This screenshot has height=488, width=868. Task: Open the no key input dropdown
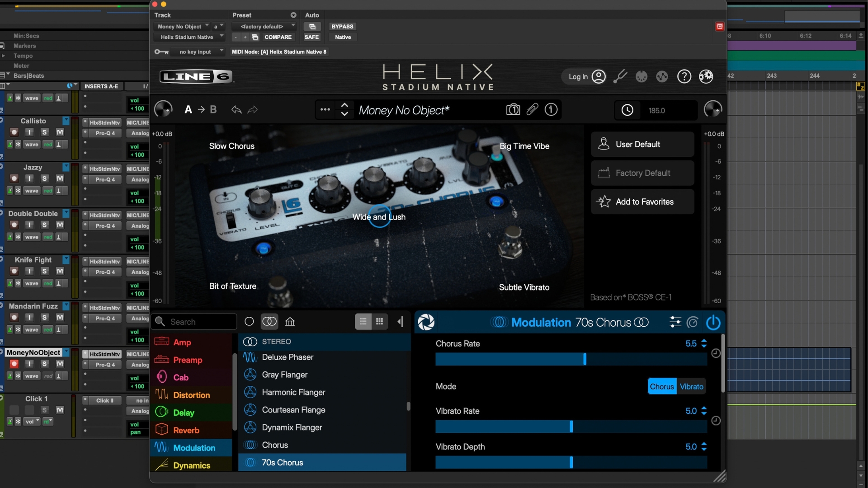198,52
